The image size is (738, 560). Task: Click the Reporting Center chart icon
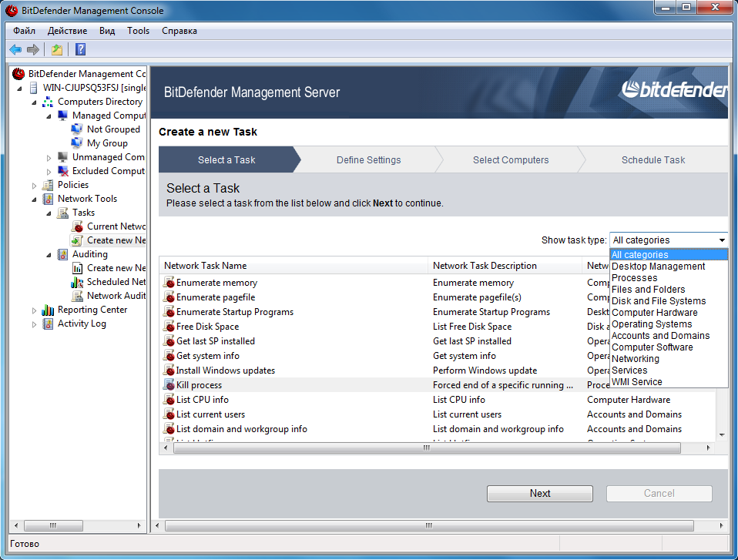(x=48, y=310)
